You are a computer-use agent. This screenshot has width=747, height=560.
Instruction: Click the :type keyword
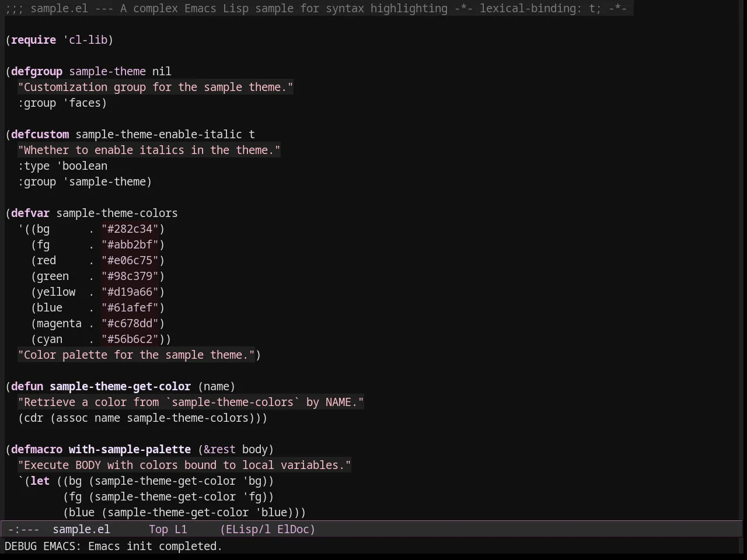coord(33,166)
